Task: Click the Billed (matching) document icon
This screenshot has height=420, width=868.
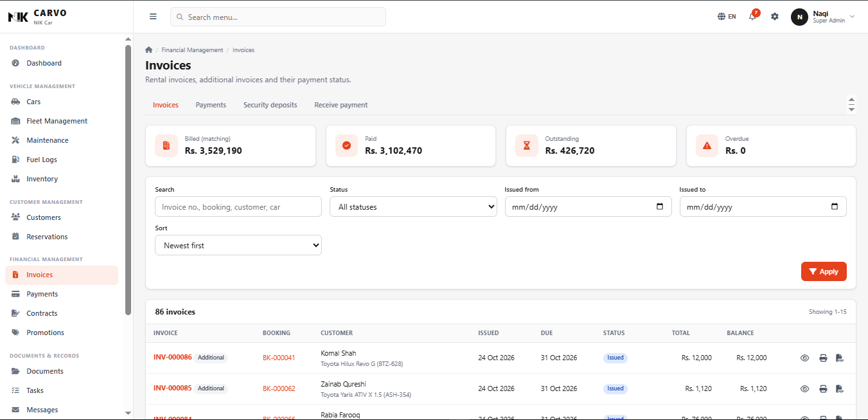Action: tap(166, 146)
